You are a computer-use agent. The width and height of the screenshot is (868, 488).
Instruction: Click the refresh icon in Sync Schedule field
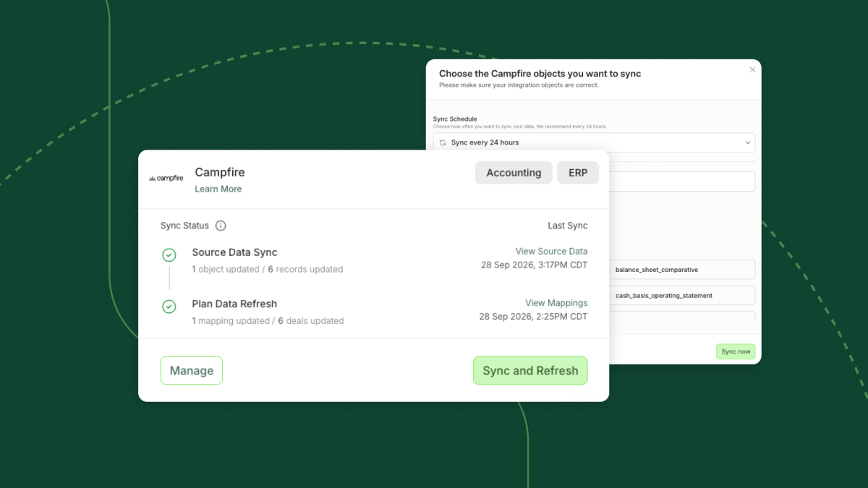click(x=443, y=142)
